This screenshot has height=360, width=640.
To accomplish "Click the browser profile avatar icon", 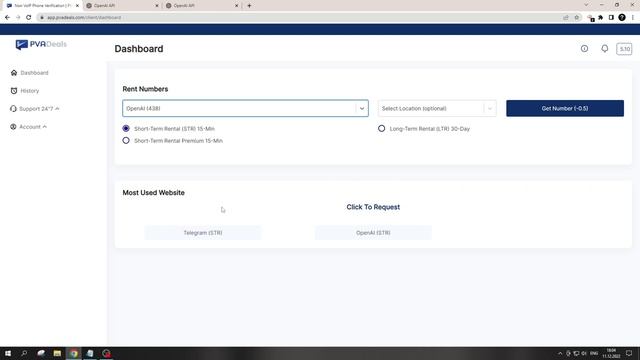I will click(622, 18).
